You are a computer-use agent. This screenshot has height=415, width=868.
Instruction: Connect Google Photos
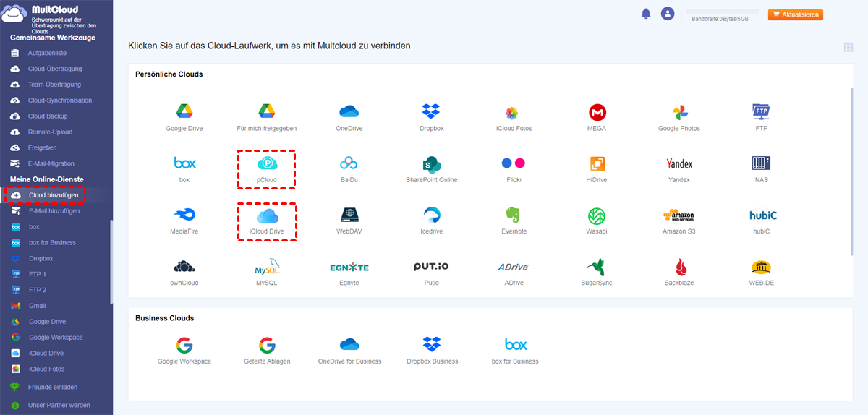click(679, 118)
